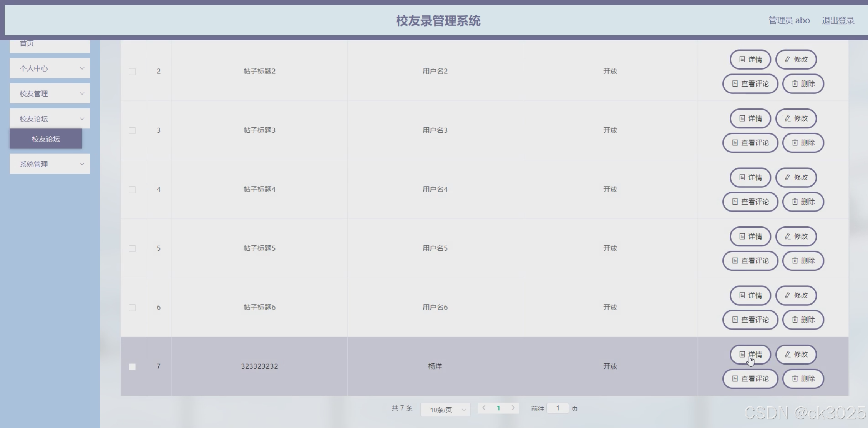
Task: Tick the checkbox for row 5
Action: point(132,249)
